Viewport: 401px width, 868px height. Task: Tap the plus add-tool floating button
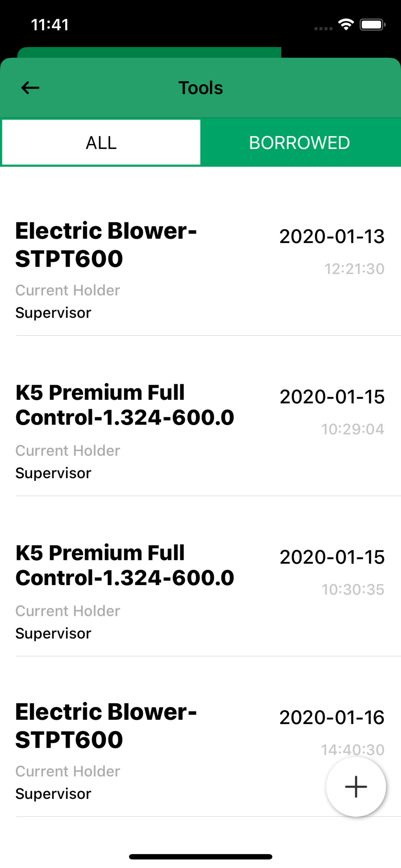click(356, 787)
